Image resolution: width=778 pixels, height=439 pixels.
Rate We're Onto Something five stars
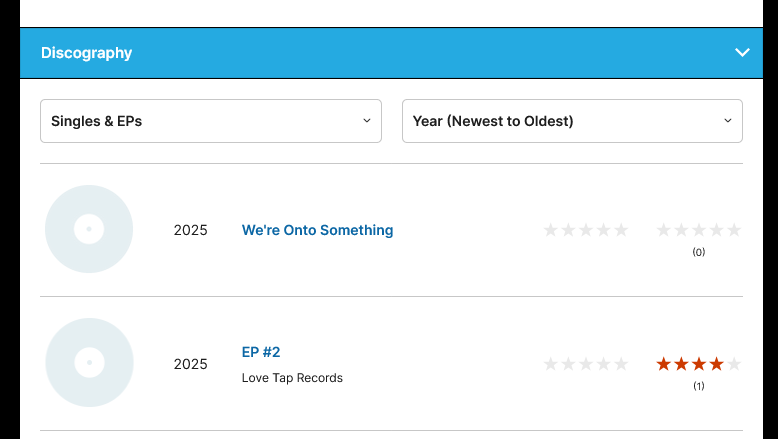pos(621,230)
